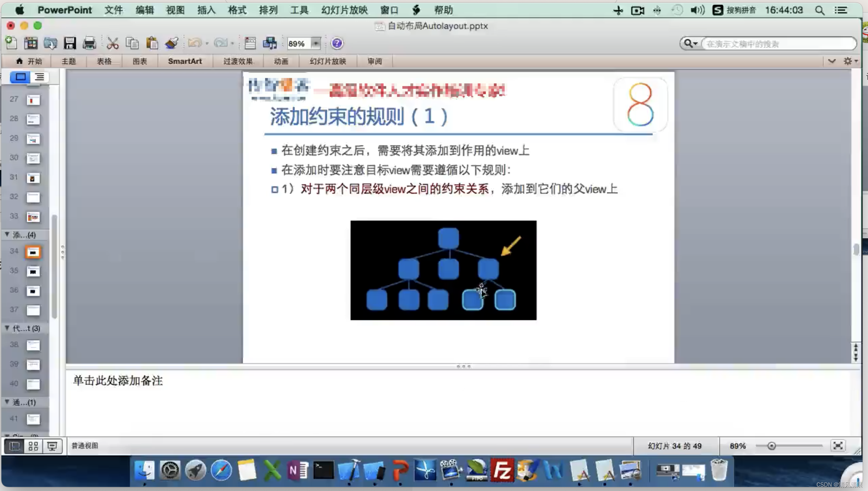Click 单击此处添加备注 notes area
Screen dimensions: 868x491
[118, 381]
